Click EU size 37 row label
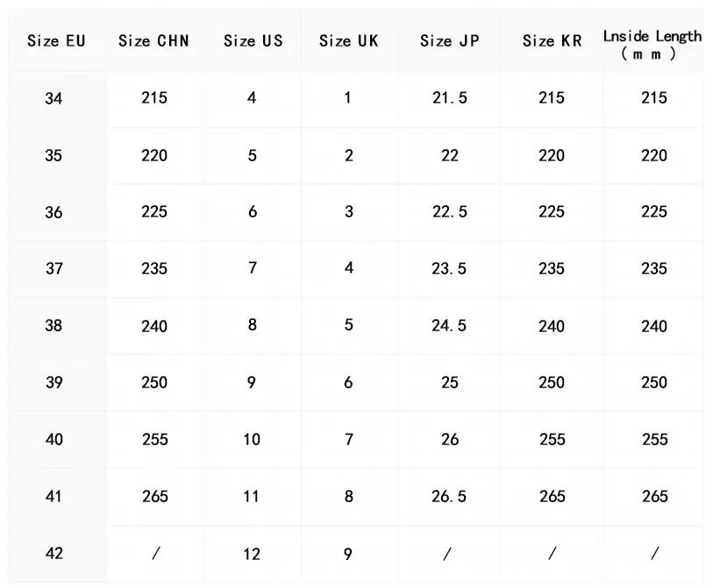 point(54,269)
